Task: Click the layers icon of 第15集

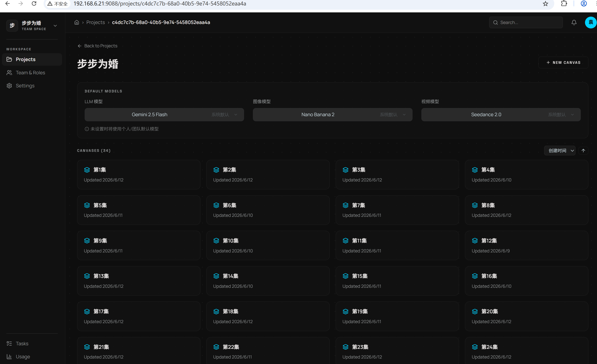Action: pyautogui.click(x=346, y=276)
